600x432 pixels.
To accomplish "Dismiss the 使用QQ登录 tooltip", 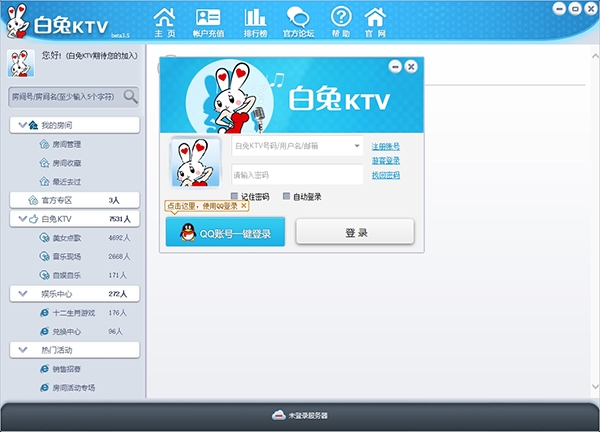I will point(244,206).
